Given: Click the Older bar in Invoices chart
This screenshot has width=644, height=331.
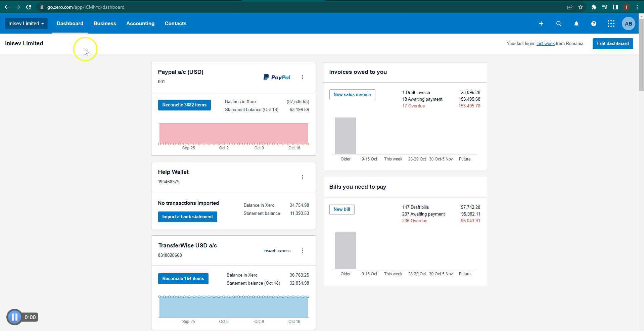Looking at the screenshot, I should coord(345,136).
